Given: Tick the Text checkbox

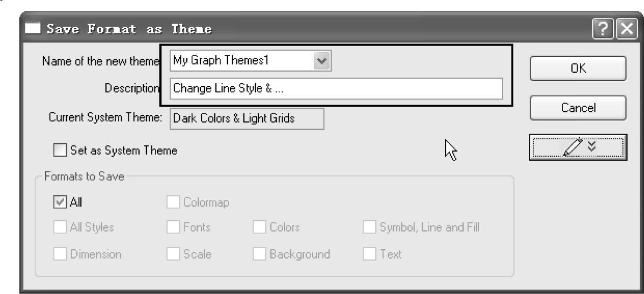Looking at the screenshot, I should pos(369,254).
